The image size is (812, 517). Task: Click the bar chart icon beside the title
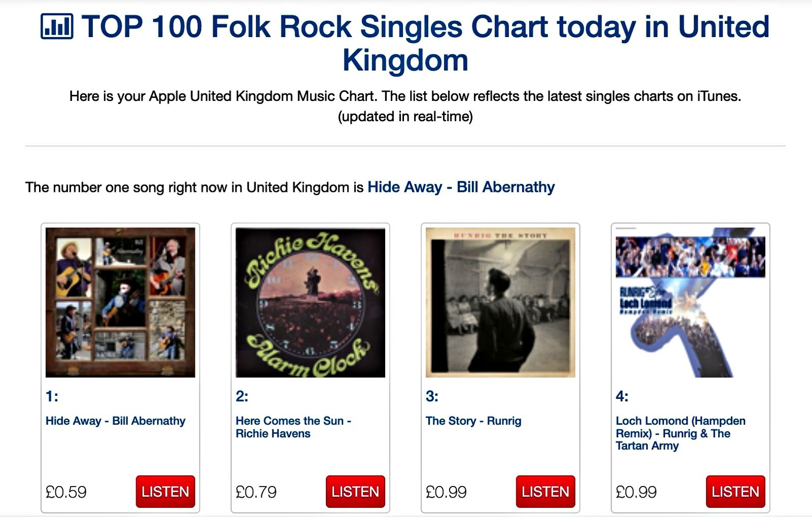(57, 26)
